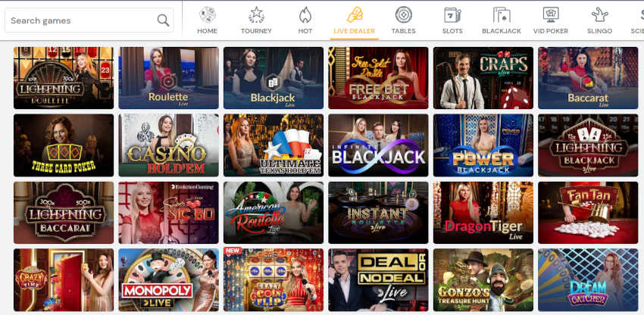
Task: Open the Hot flame icon category
Action: pos(305,15)
